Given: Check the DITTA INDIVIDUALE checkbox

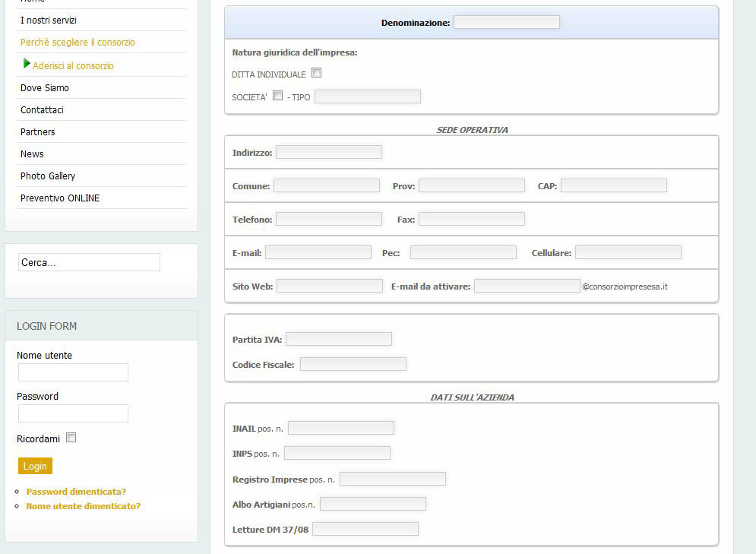Looking at the screenshot, I should click(317, 74).
